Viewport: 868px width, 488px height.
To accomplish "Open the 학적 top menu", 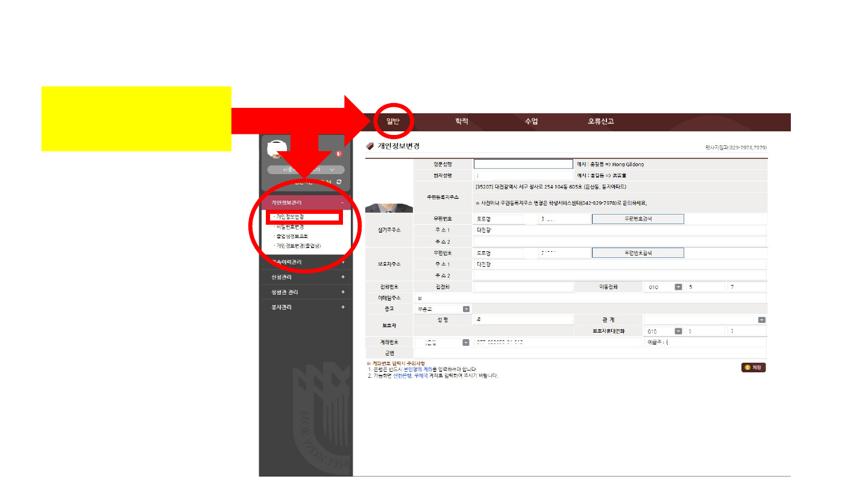I will click(462, 122).
